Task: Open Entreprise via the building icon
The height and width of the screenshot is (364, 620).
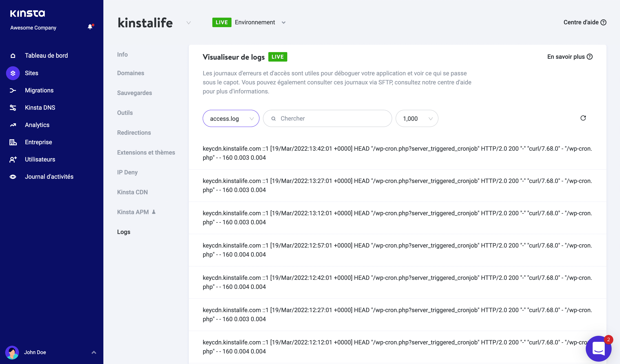Action: [x=12, y=142]
